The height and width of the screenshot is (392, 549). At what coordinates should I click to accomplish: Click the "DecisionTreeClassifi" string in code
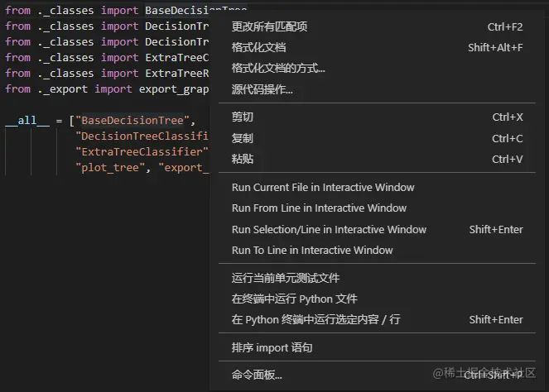point(142,136)
